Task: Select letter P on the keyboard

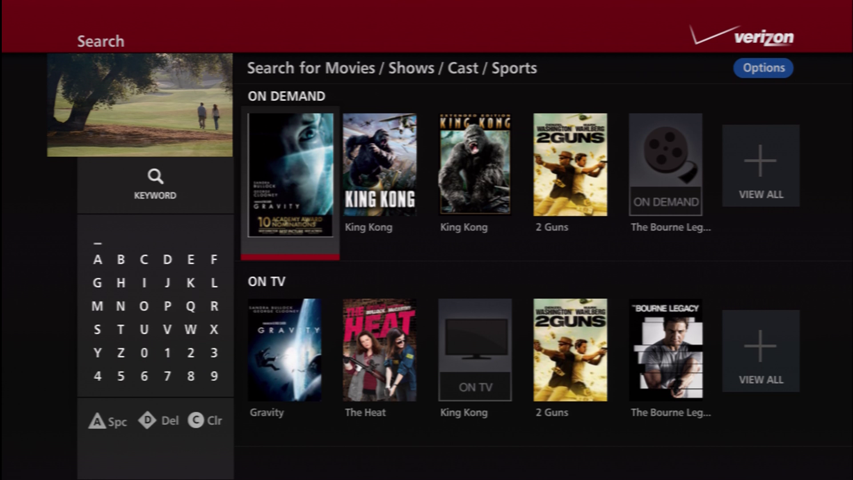Action: [167, 306]
